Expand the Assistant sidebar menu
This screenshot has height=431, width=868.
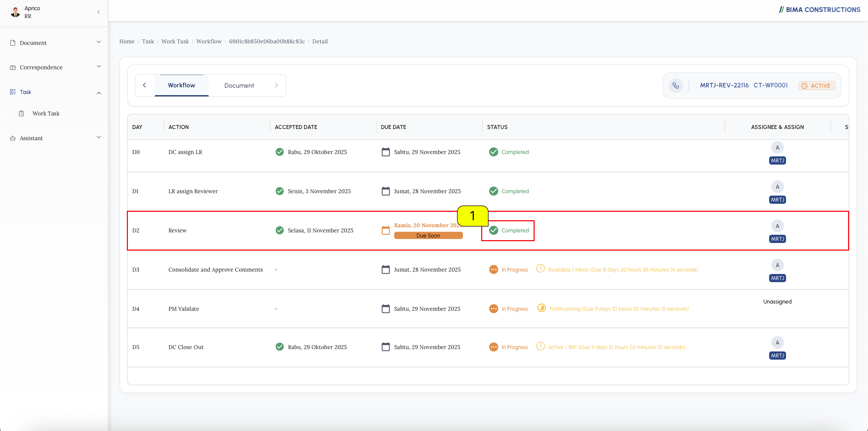coord(99,137)
